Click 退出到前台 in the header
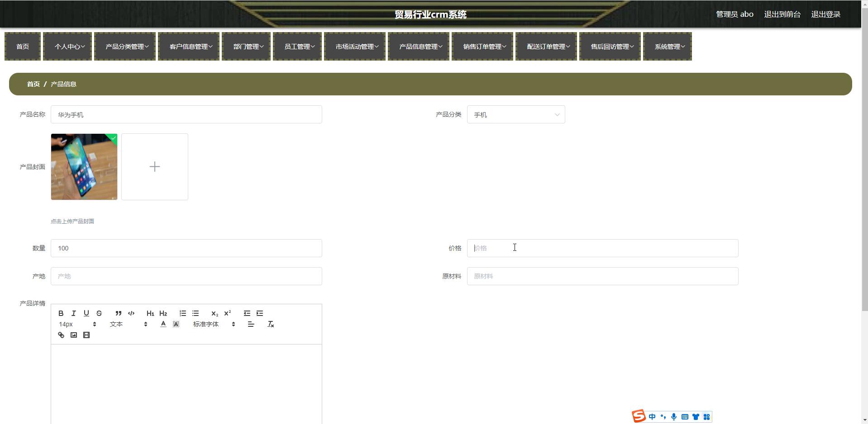Screen dimensions: 868x424 tap(782, 14)
